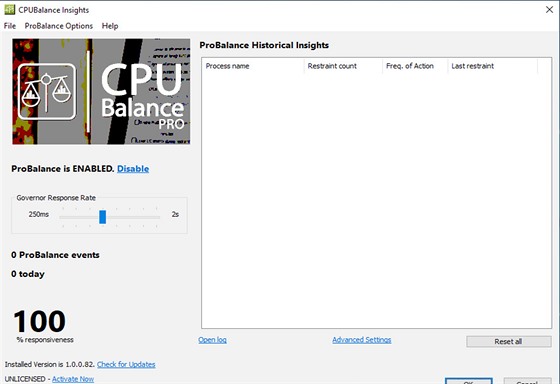Sort by Freq. of Action column header
Image resolution: width=560 pixels, height=384 pixels.
[x=415, y=66]
